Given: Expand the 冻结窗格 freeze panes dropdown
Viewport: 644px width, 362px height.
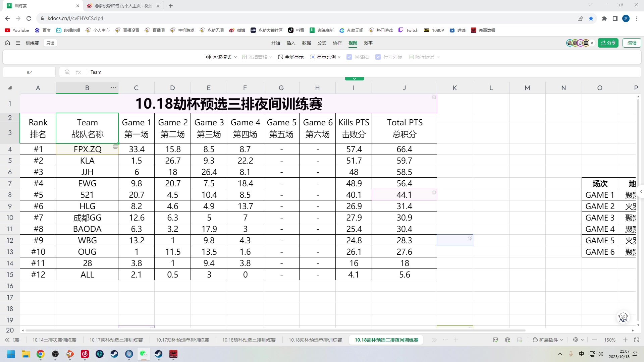Looking at the screenshot, I should [x=271, y=57].
